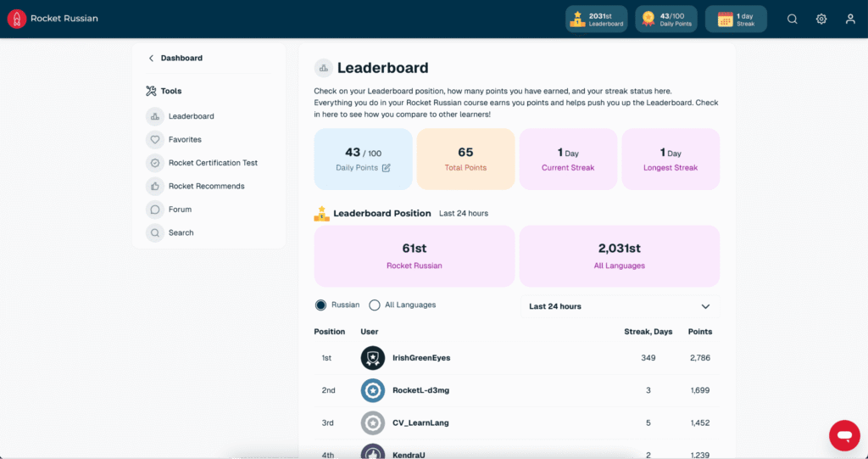This screenshot has width=868, height=459.
Task: Open Rocket Certification Test menu item
Action: tap(213, 163)
